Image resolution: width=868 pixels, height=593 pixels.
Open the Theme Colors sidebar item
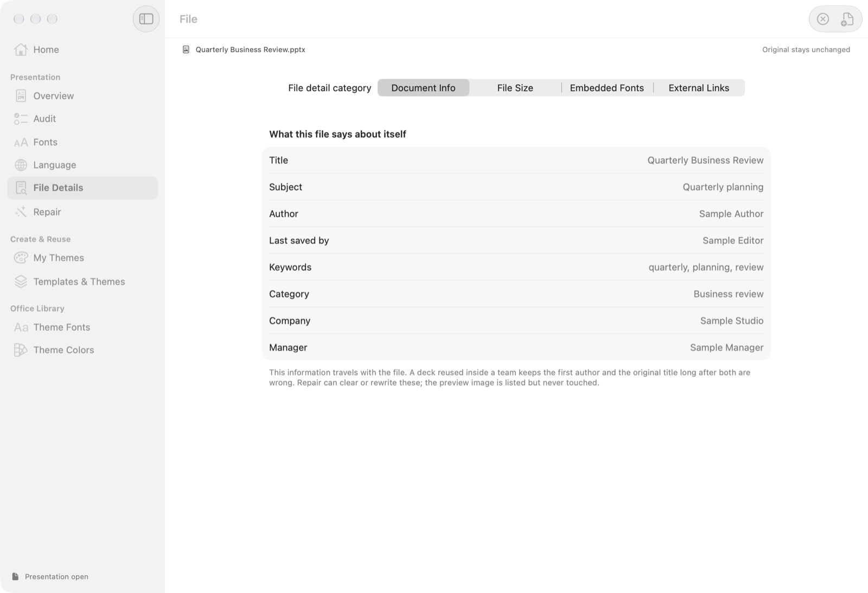pyautogui.click(x=82, y=350)
